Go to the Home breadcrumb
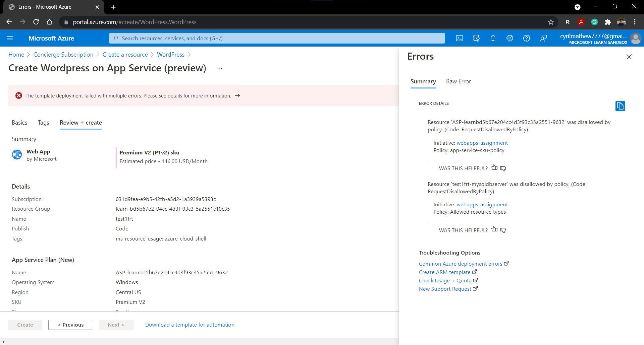Image resolution: width=644 pixels, height=345 pixels. point(16,55)
